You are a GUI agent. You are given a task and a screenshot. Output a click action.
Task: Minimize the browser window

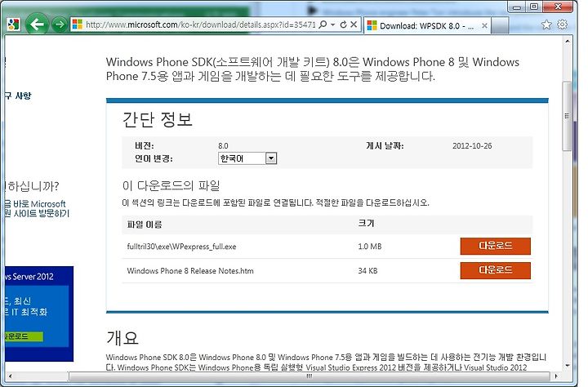pyautogui.click(x=517, y=7)
